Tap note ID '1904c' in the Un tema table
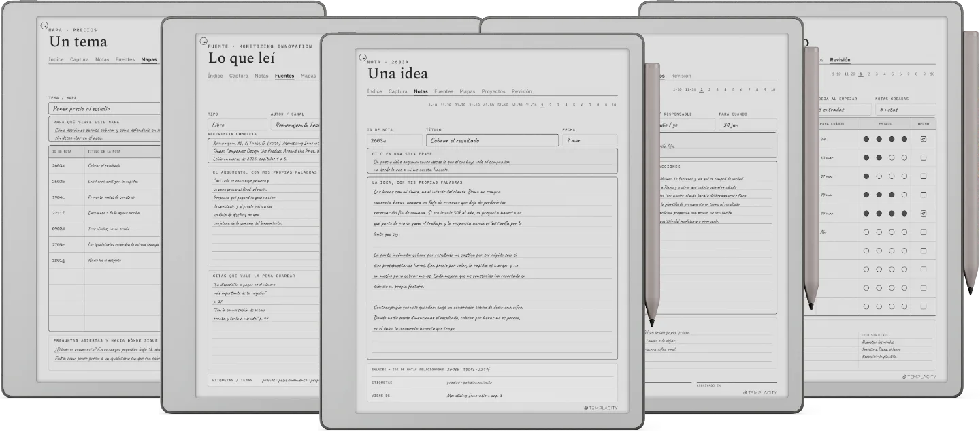Screen dimensions: 980x431 coord(57,197)
